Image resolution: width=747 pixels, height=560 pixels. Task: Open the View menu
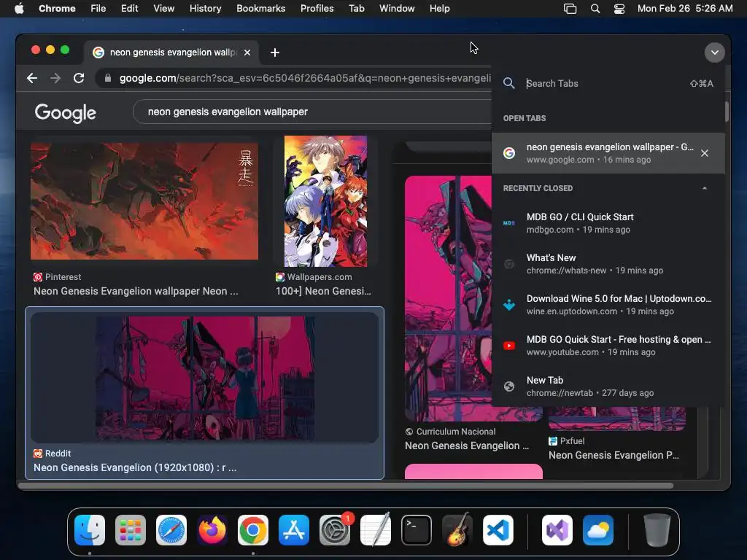pyautogui.click(x=163, y=9)
